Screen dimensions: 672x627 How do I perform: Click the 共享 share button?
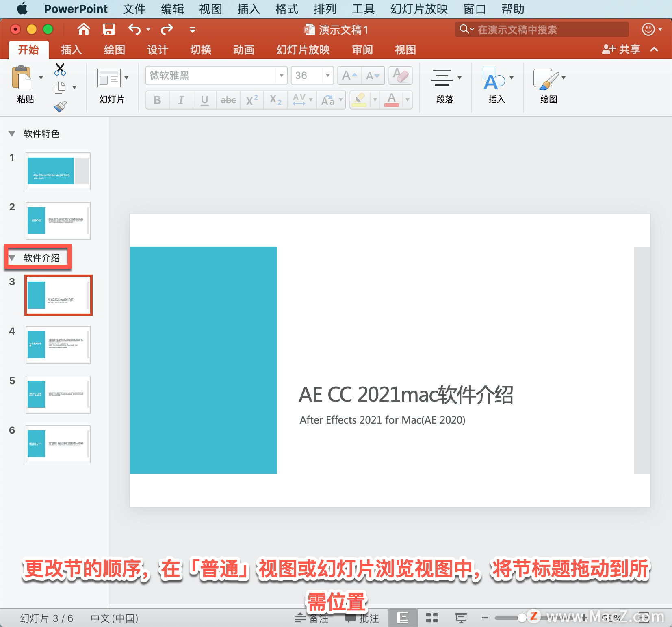pos(621,50)
